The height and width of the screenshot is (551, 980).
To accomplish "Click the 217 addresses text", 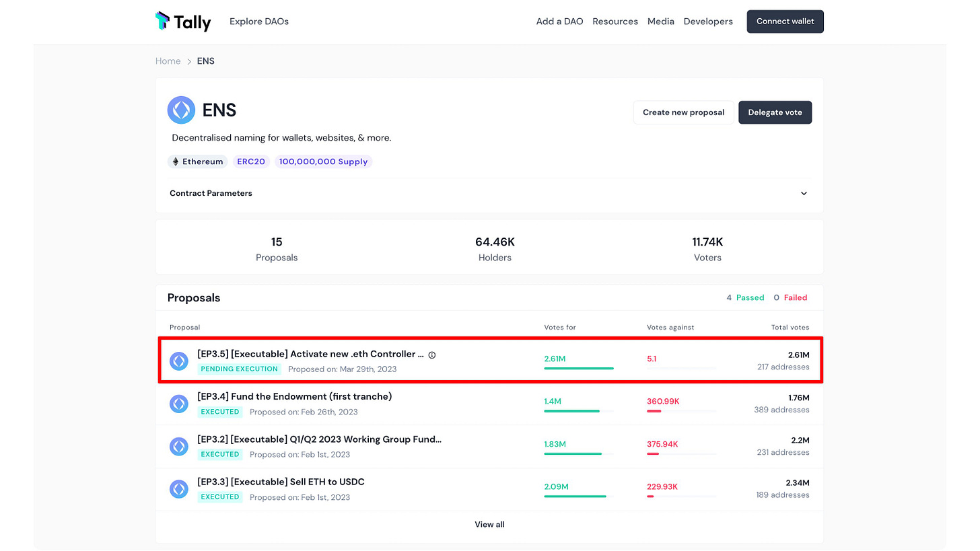I will [783, 367].
